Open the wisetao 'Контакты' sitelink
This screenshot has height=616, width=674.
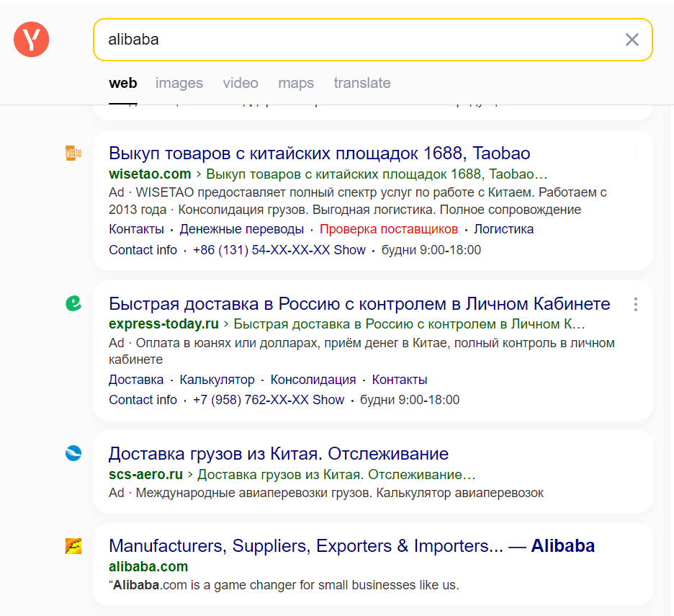[x=136, y=229]
